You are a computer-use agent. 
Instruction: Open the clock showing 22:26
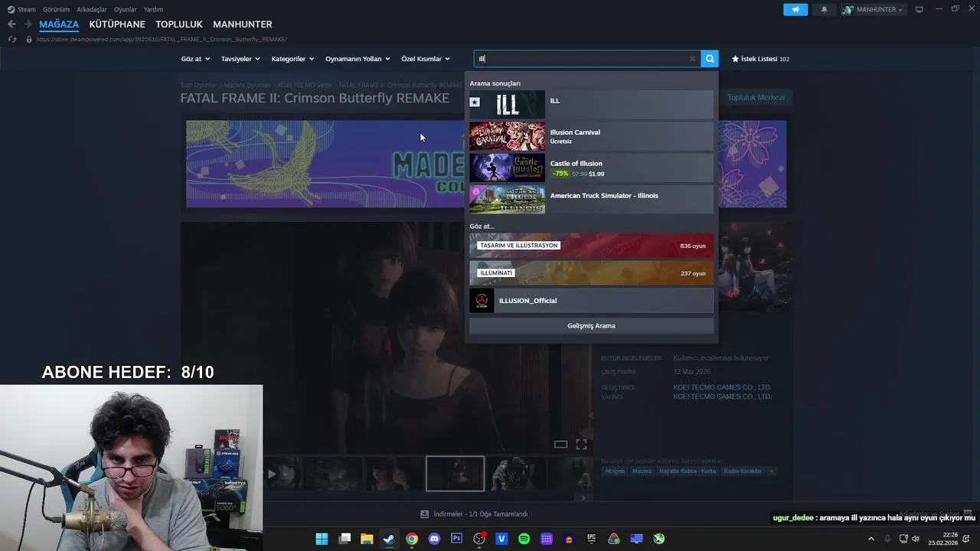[943, 539]
